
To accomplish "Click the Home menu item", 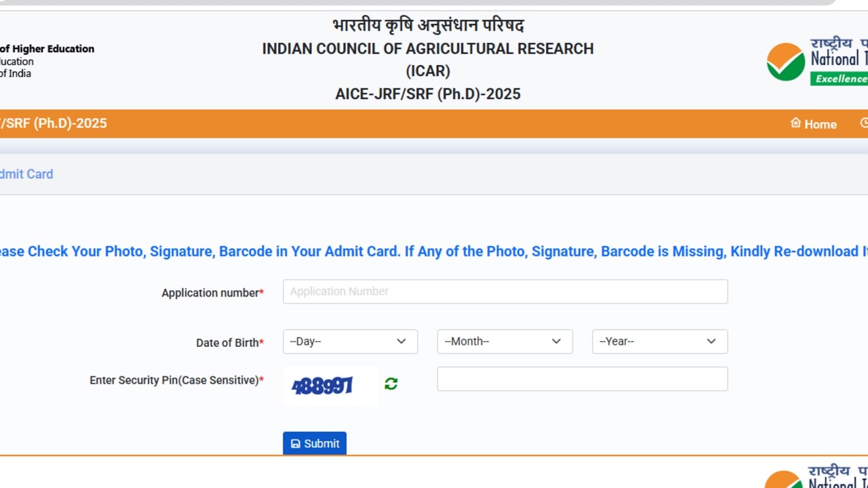I will [x=814, y=124].
